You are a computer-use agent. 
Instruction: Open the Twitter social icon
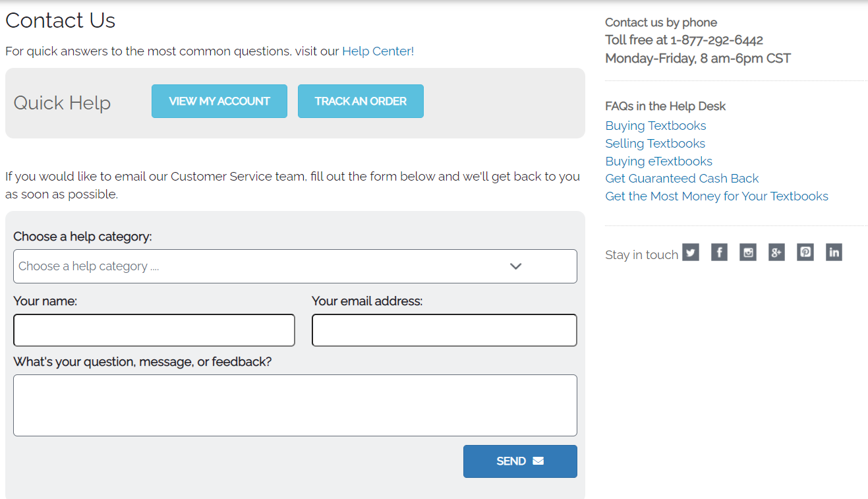pos(690,252)
